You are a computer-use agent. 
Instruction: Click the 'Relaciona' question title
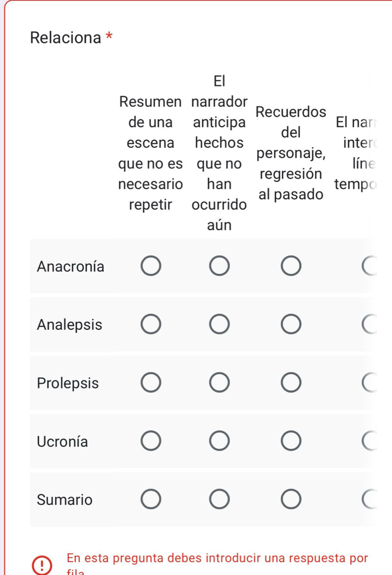[x=66, y=38]
